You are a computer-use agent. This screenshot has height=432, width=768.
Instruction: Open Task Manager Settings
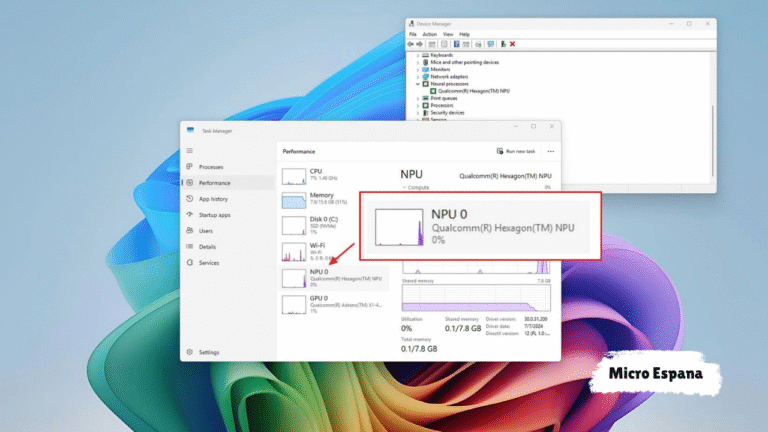pos(208,352)
